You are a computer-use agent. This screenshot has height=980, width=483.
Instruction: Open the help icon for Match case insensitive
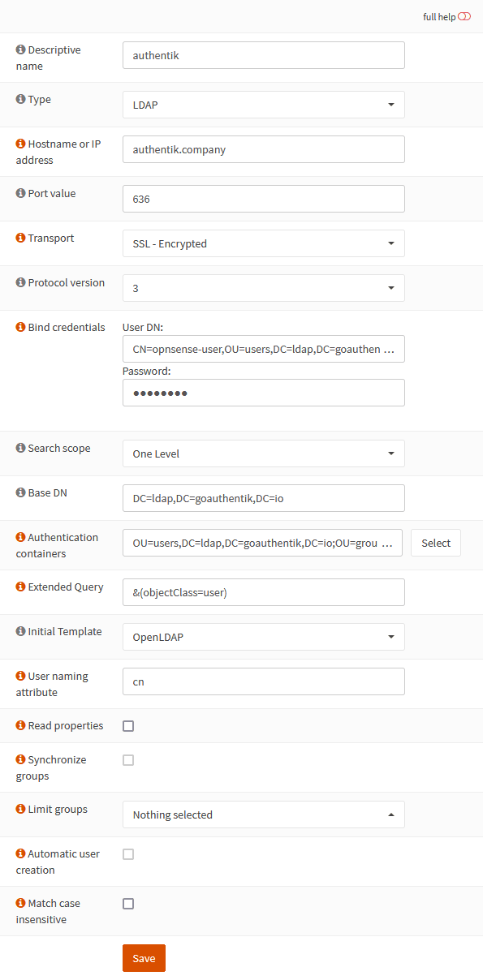(20, 904)
